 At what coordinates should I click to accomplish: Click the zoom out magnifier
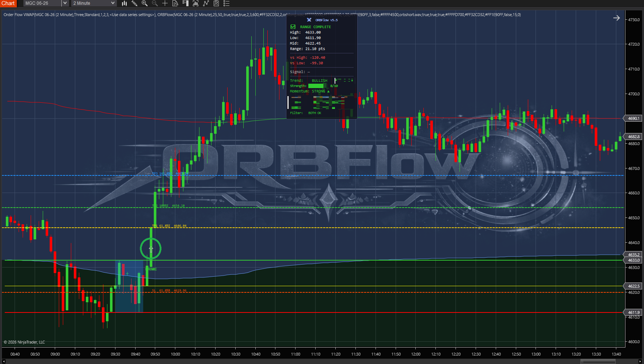[x=155, y=3]
